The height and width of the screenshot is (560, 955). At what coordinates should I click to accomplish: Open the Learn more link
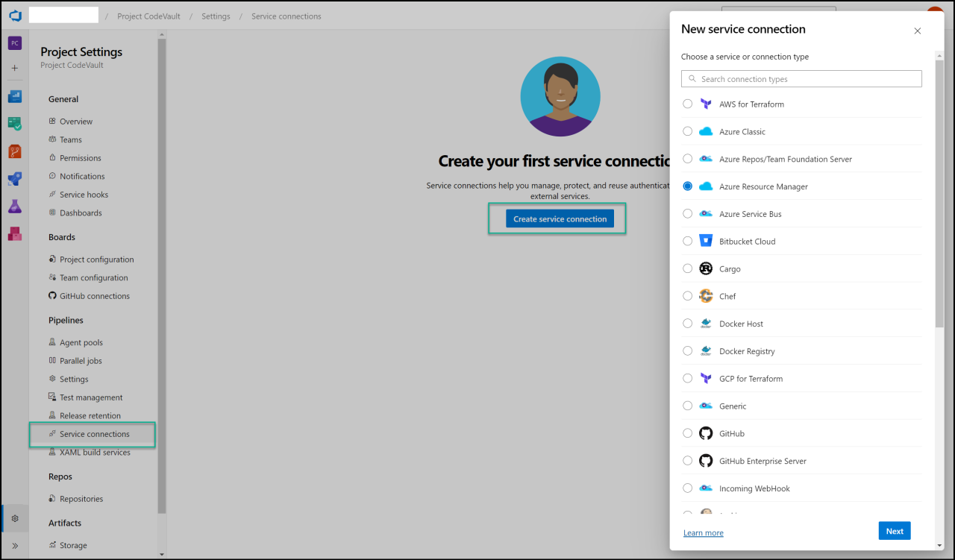703,532
